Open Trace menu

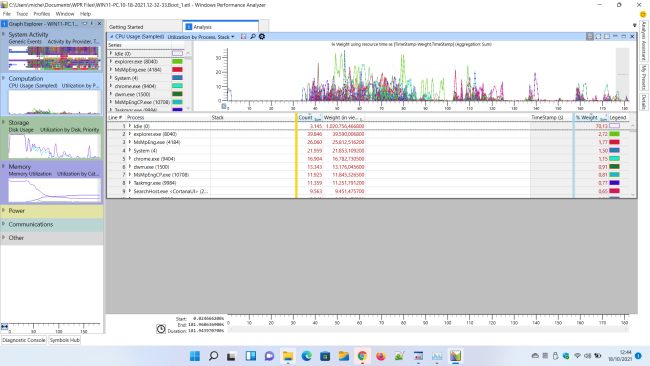(22, 14)
